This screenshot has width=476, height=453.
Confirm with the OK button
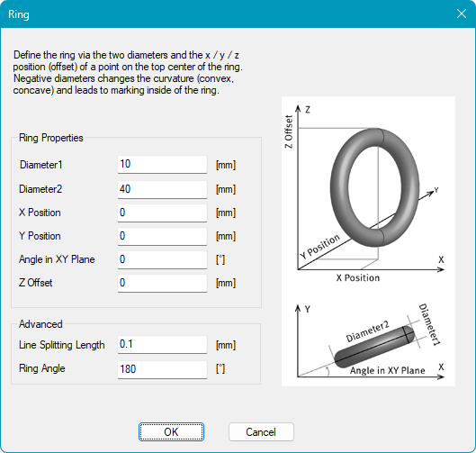point(171,431)
